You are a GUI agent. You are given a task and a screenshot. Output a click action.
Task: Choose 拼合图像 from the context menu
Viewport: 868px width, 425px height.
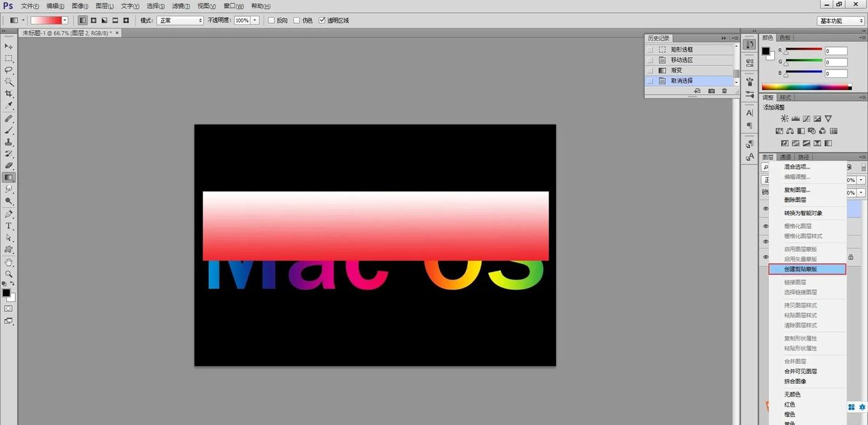[795, 382]
